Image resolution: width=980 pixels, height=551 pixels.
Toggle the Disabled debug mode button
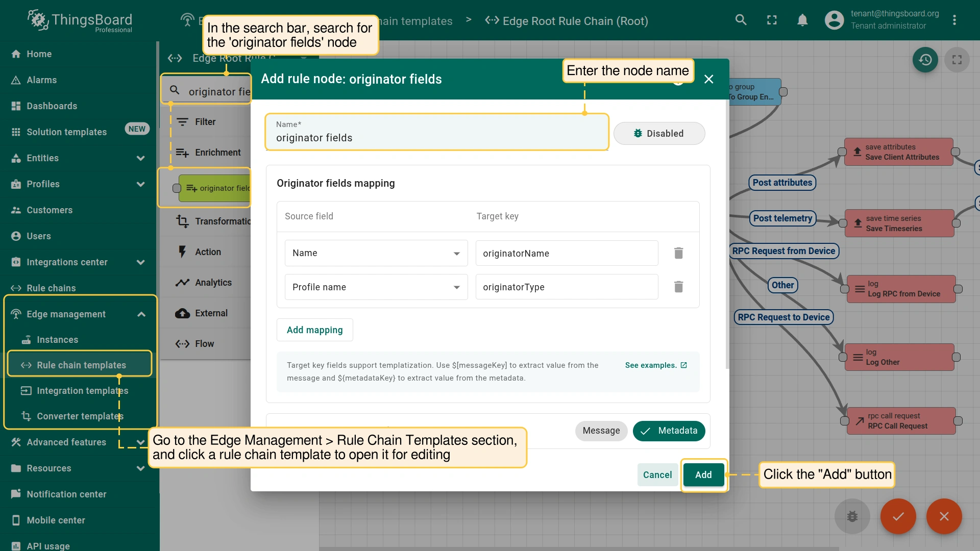pos(659,133)
